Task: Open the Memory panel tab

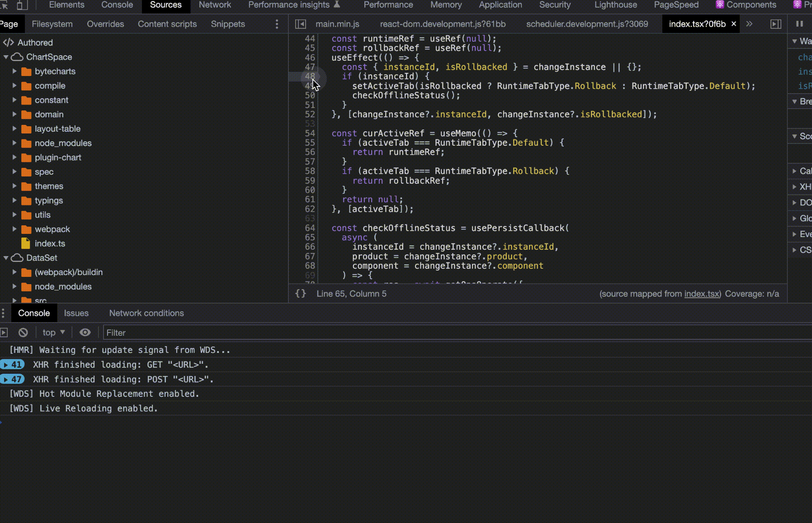Action: 446,5
